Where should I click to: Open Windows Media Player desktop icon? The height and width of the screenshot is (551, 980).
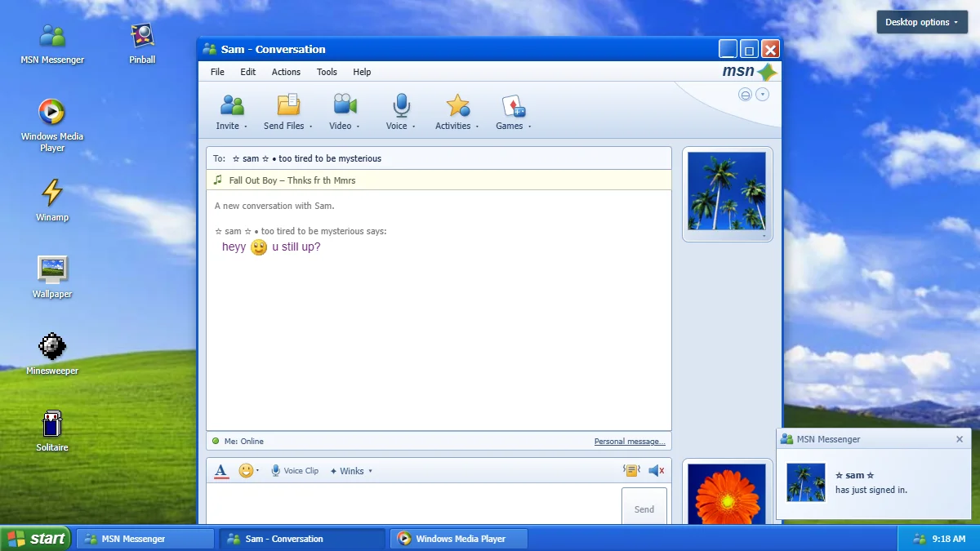52,112
